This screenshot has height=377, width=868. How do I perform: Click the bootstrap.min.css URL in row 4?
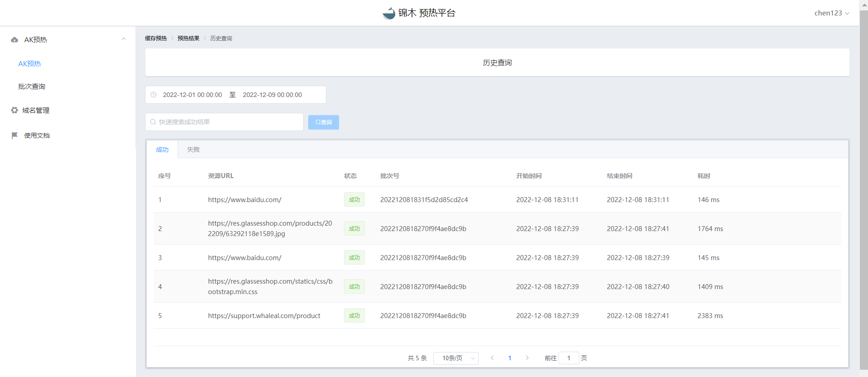271,287
